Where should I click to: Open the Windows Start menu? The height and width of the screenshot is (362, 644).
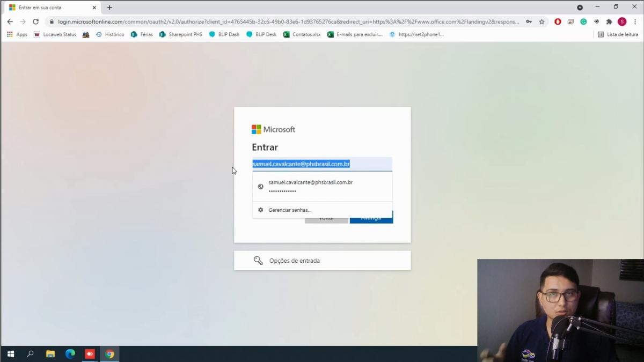tap(10, 354)
